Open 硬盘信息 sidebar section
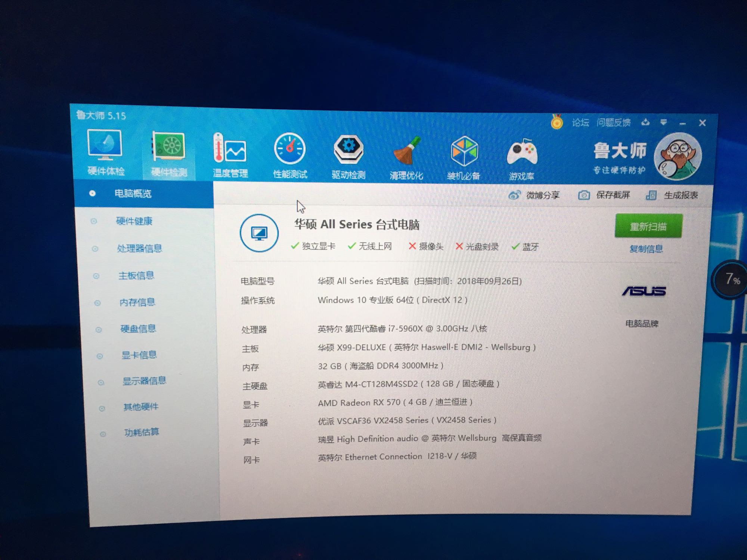The width and height of the screenshot is (747, 560). [138, 329]
